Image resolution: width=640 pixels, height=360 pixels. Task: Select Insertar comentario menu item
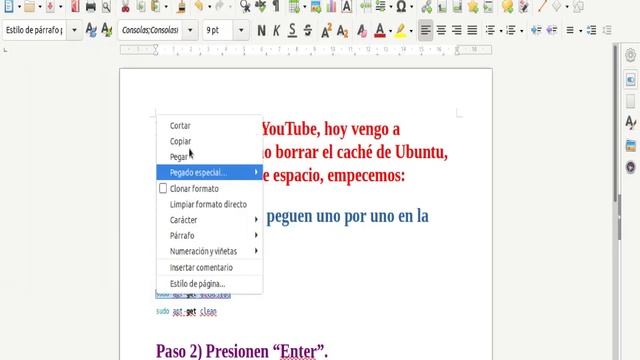(x=209, y=267)
